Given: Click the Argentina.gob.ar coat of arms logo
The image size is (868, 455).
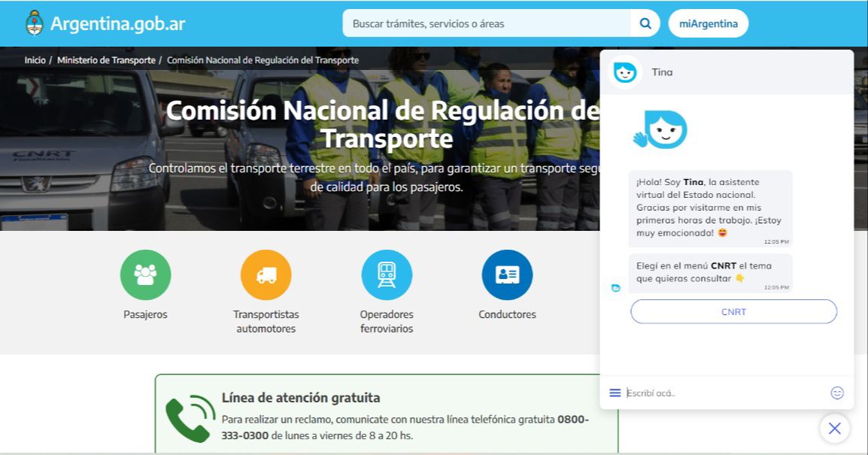Looking at the screenshot, I should click(x=34, y=23).
